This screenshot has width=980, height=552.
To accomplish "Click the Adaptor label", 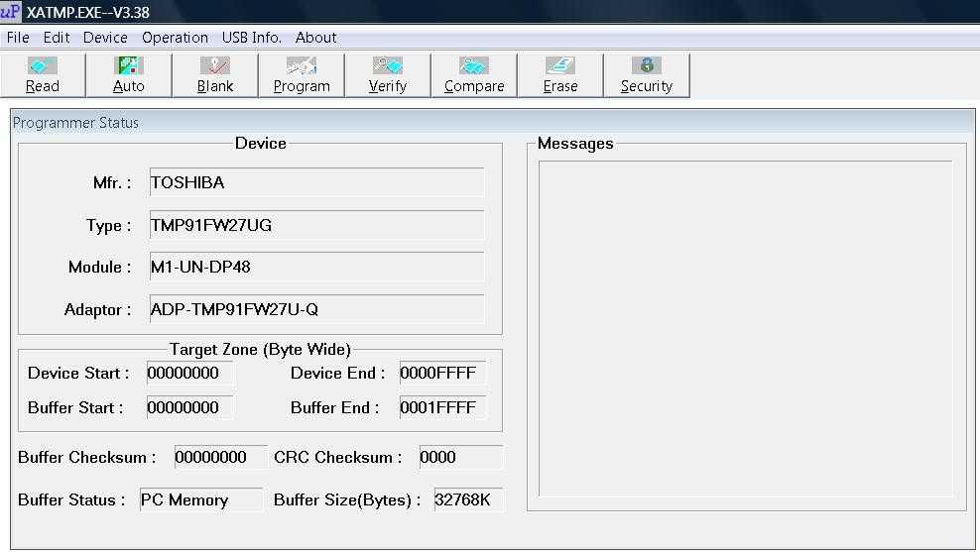I will (97, 309).
